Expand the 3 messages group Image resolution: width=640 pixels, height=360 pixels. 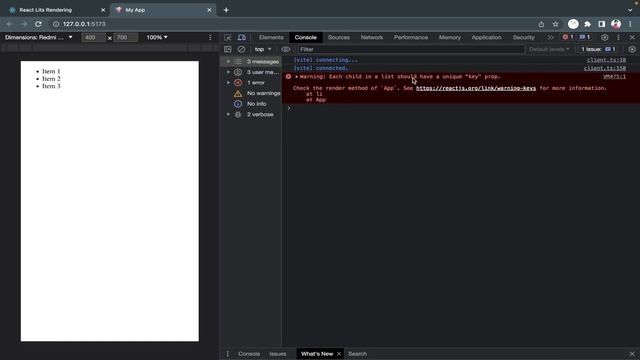pos(228,62)
